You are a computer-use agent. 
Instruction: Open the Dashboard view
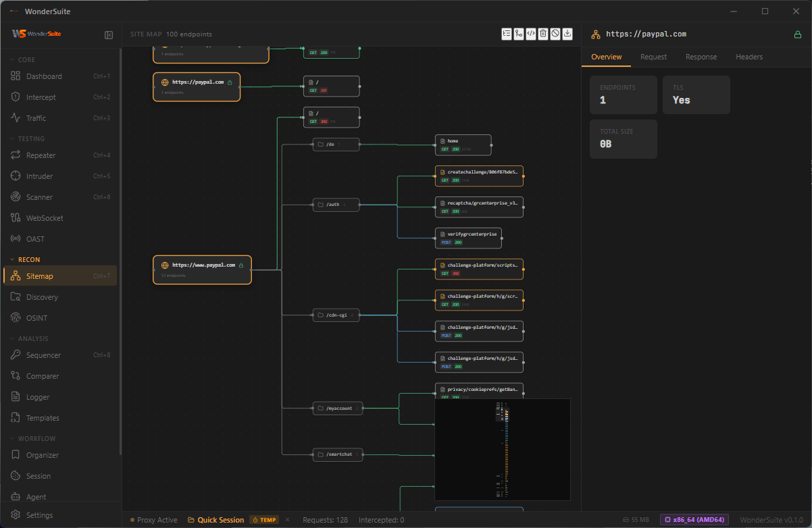[60, 76]
